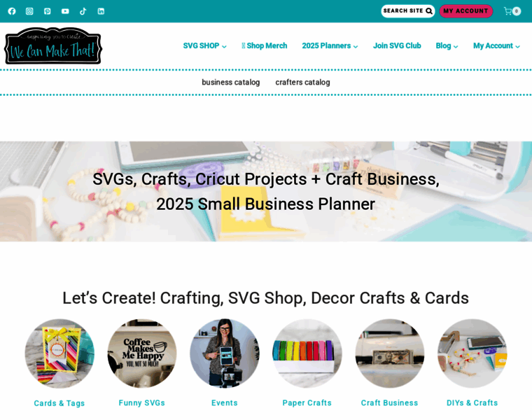Expand the SVG SHOP dropdown menu
The image size is (532, 420).
click(x=204, y=45)
